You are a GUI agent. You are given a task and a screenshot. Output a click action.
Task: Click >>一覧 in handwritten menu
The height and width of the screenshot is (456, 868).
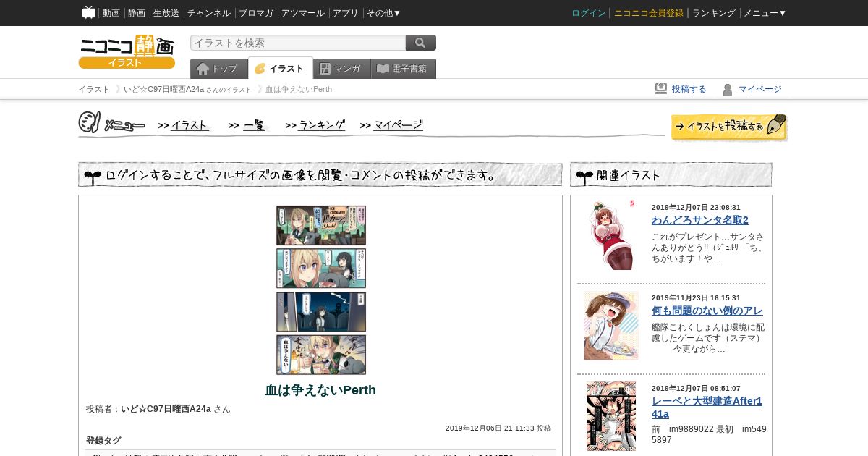[x=247, y=125]
